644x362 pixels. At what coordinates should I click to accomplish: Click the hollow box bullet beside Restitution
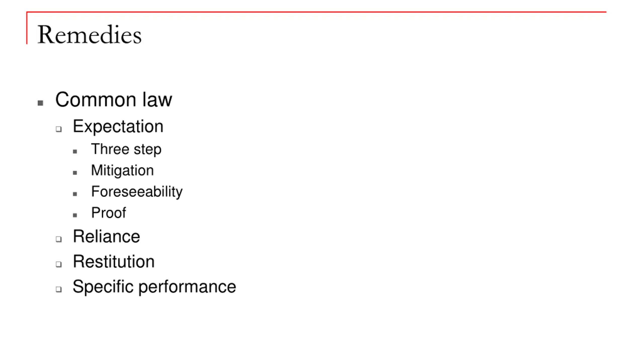[59, 264]
